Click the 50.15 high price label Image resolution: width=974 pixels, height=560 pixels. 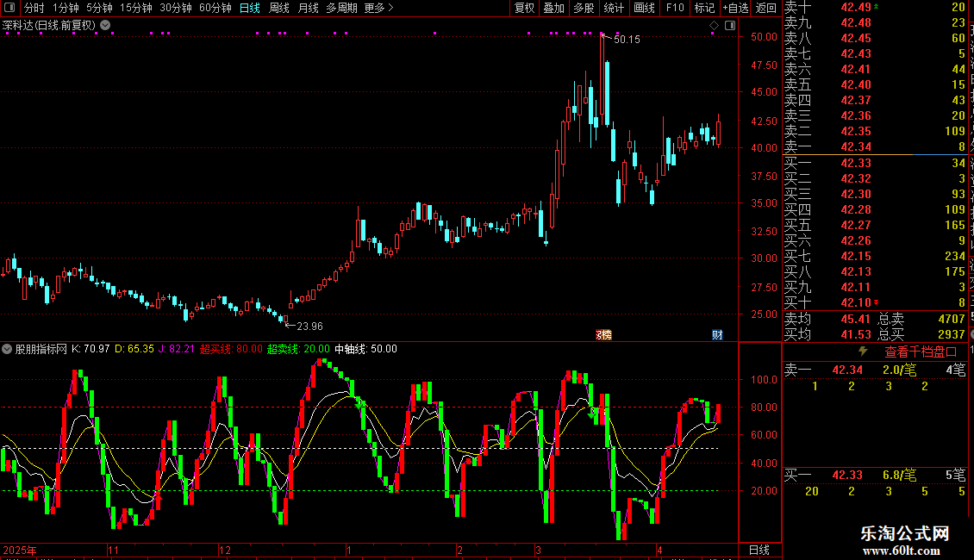click(x=627, y=39)
